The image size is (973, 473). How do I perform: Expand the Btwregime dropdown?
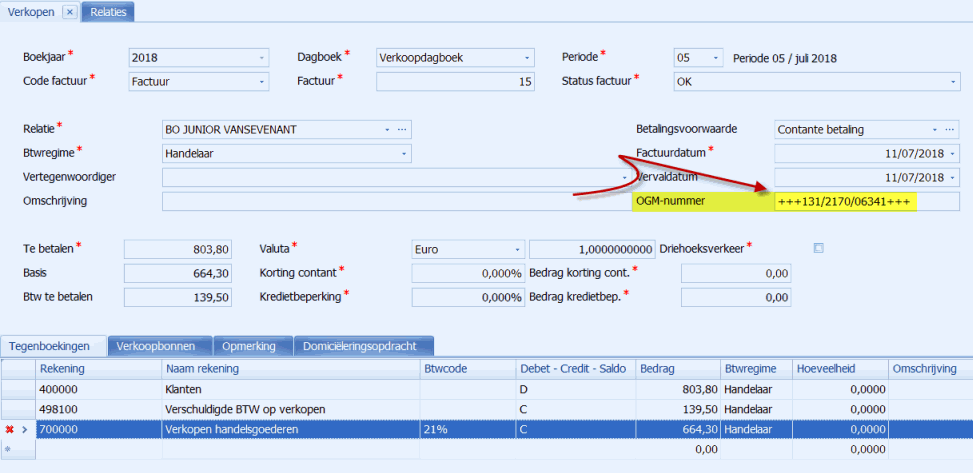point(403,153)
